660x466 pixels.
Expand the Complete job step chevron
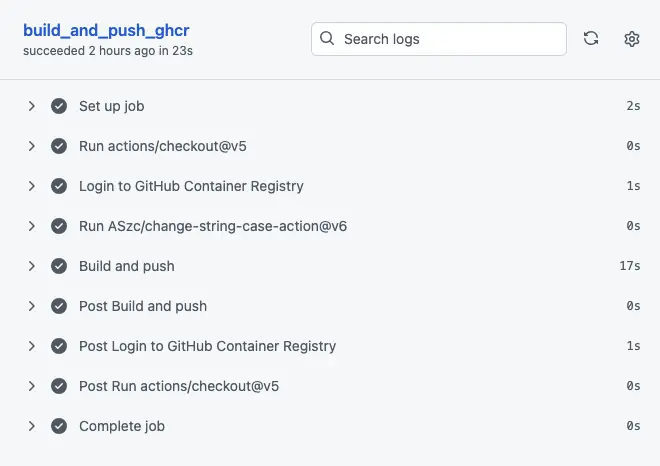32,426
